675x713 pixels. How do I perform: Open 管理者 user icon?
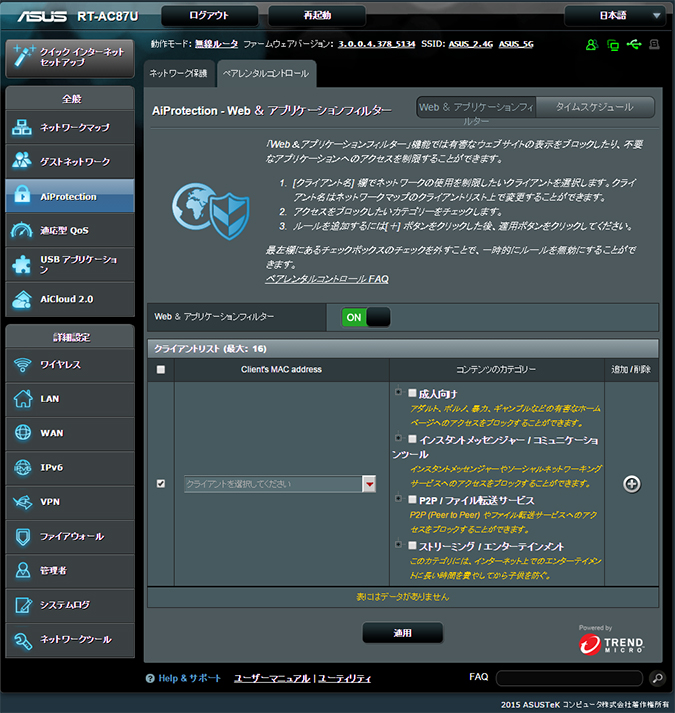[22, 570]
